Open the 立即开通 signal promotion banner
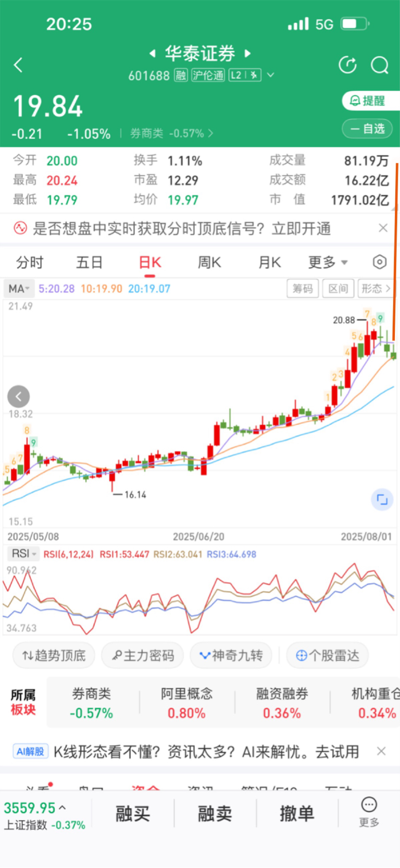 (301, 228)
